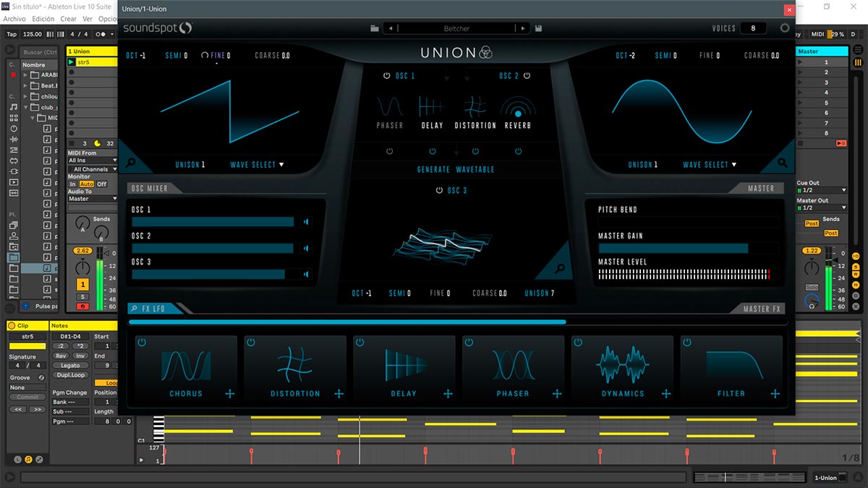The width and height of the screenshot is (868, 488).
Task: Toggle the Dynamics effect power button
Action: 578,342
